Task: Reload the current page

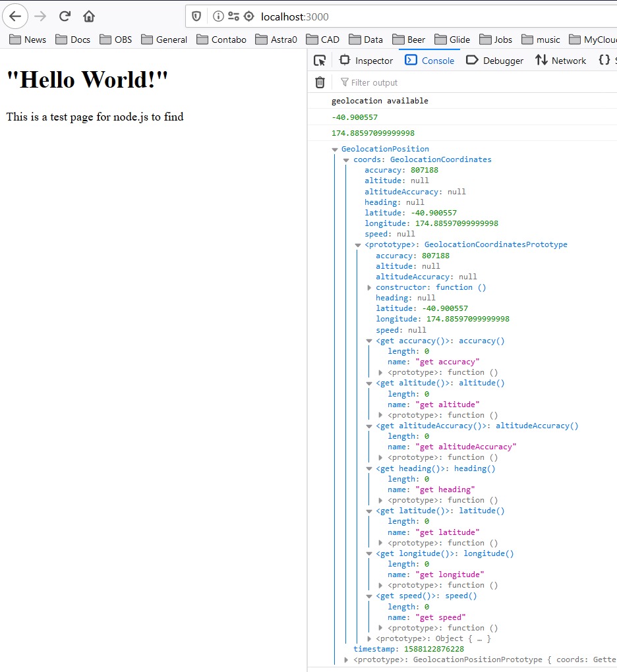Action: click(x=65, y=16)
